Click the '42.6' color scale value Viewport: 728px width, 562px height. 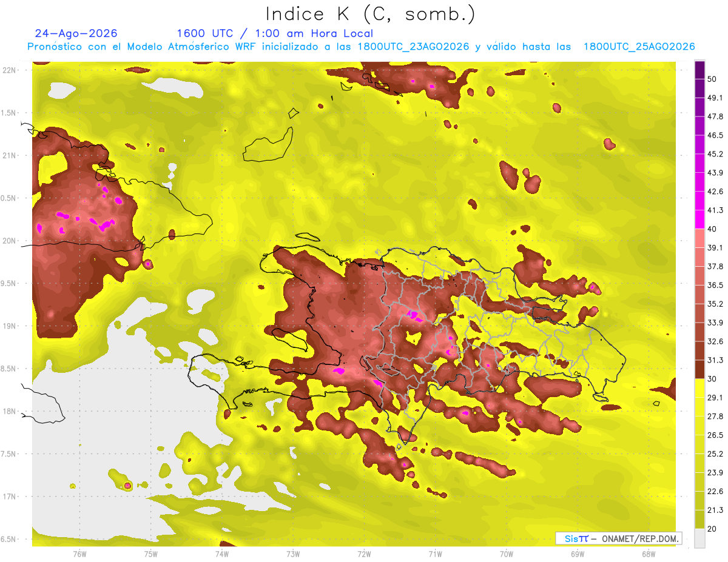[715, 192]
